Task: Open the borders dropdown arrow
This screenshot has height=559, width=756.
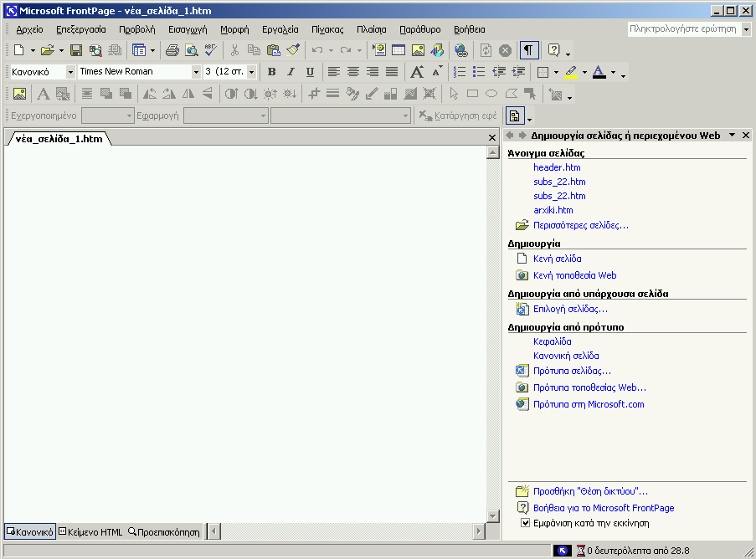Action: pos(556,72)
